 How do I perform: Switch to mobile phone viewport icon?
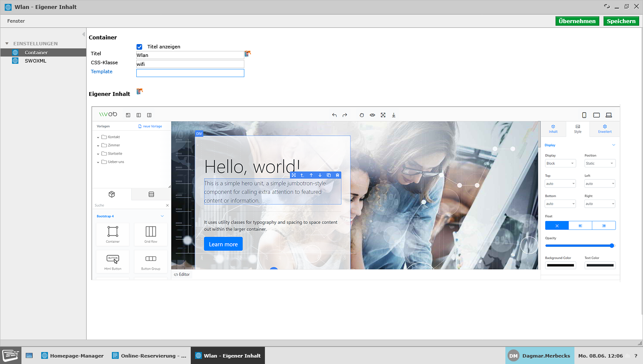(584, 115)
